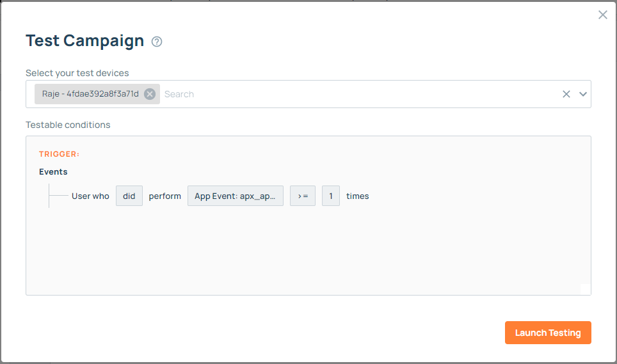Remove the Raje device chip

[x=150, y=94]
